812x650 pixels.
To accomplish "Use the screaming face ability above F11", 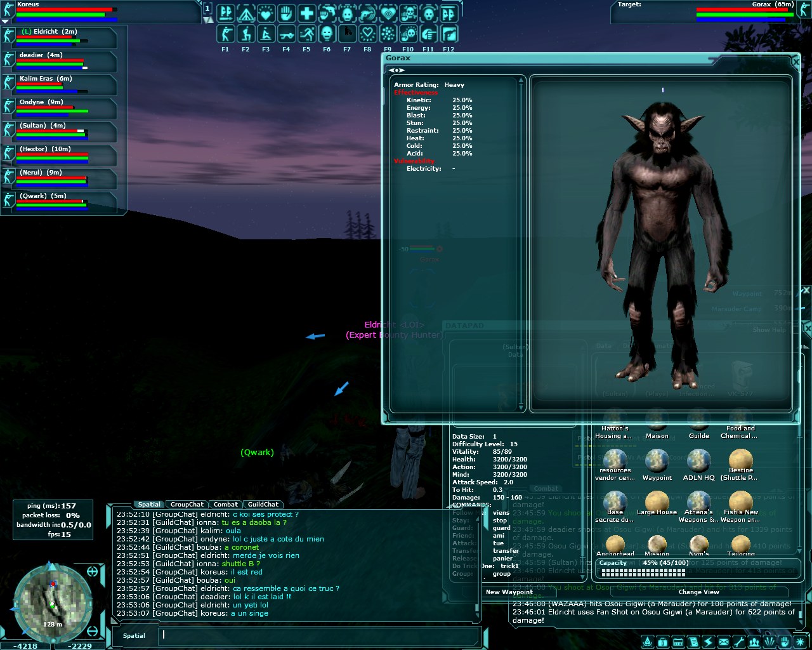I will pos(428,13).
